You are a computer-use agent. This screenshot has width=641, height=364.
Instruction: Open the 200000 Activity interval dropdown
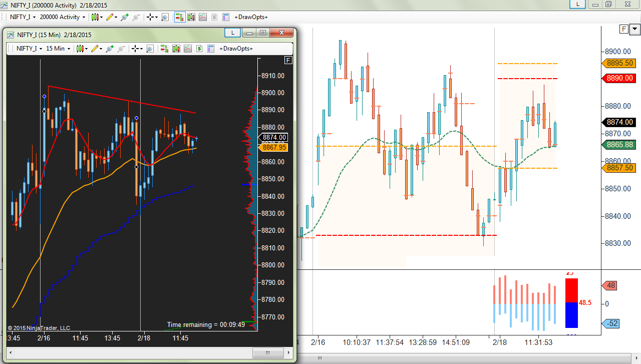click(62, 17)
